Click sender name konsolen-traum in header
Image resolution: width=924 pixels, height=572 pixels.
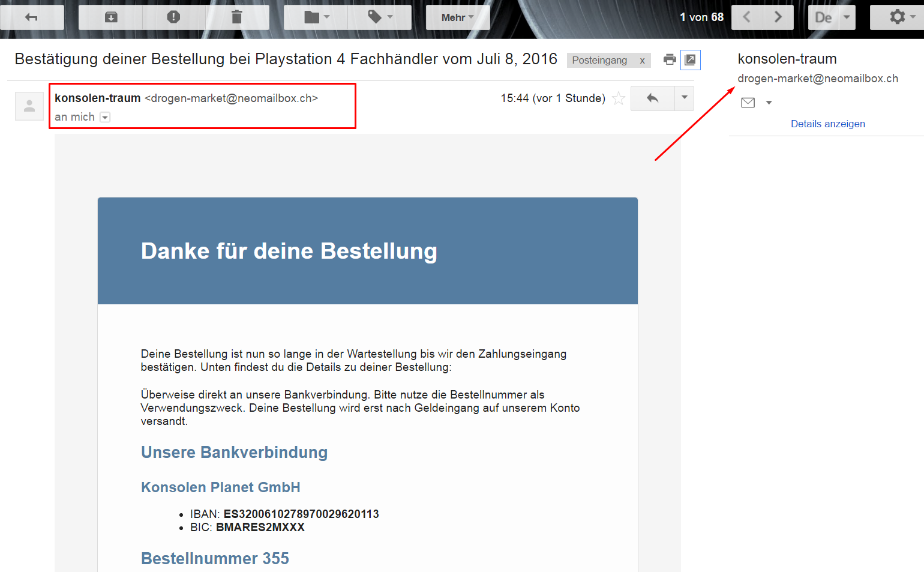pos(97,98)
